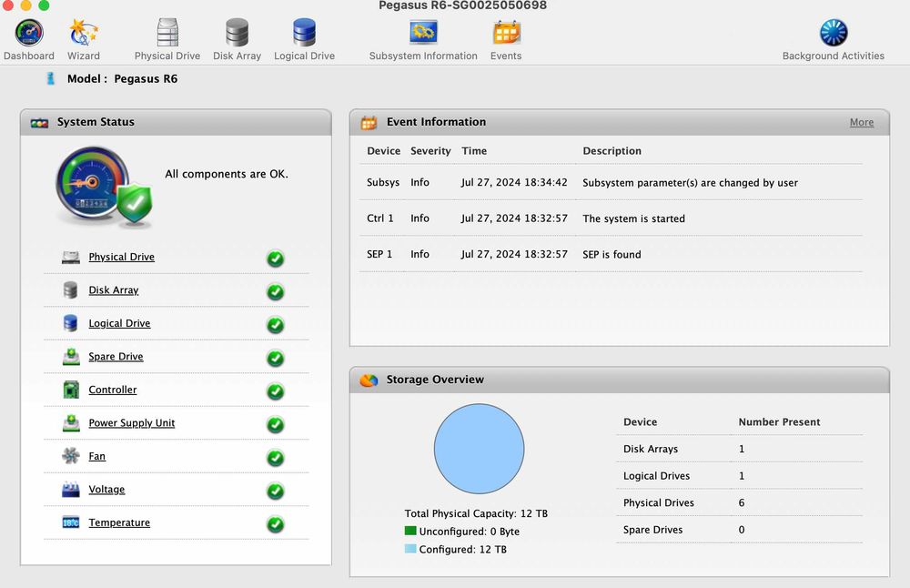Click the Disk Arrays row in Storage Overview
The width and height of the screenshot is (910, 588).
point(739,449)
